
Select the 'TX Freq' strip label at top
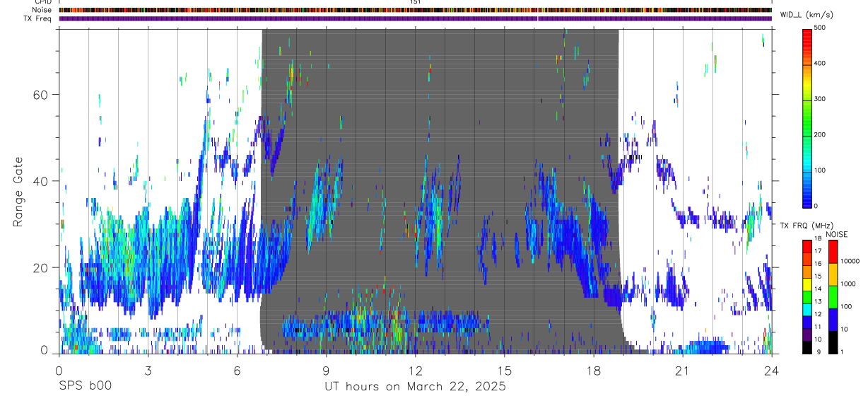(38, 18)
